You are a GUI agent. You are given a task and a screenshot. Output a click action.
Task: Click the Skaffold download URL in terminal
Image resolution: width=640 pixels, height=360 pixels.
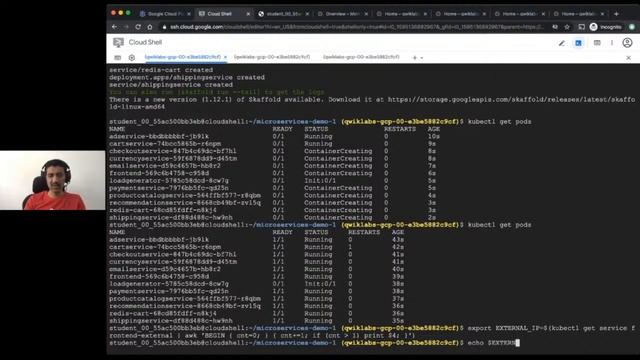coord(511,100)
